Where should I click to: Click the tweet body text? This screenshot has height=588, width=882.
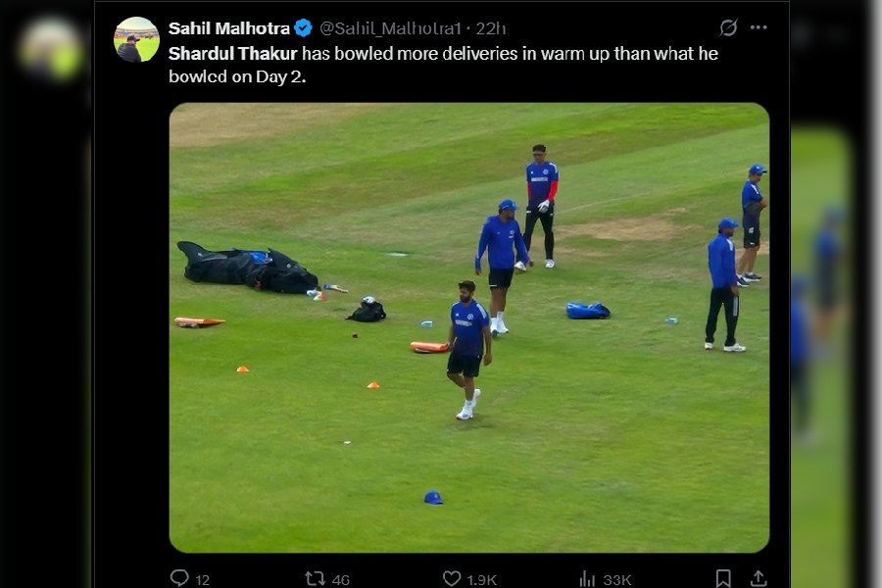point(510,53)
